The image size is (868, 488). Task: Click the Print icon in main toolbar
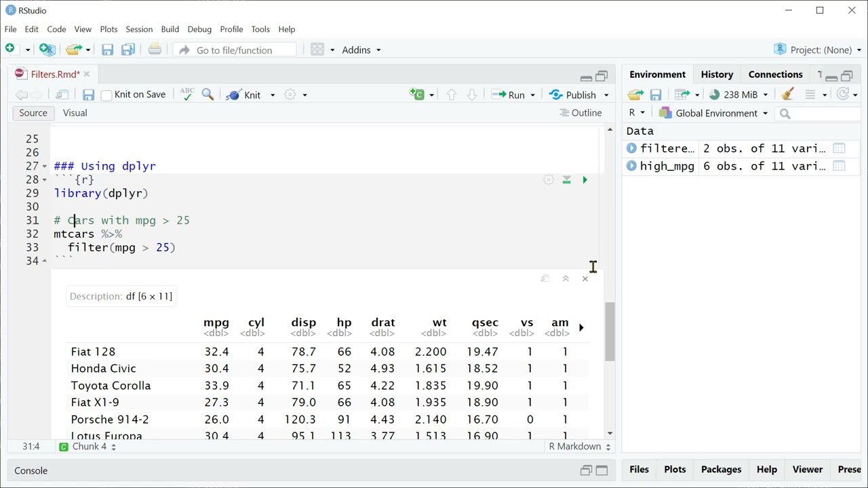coord(155,49)
